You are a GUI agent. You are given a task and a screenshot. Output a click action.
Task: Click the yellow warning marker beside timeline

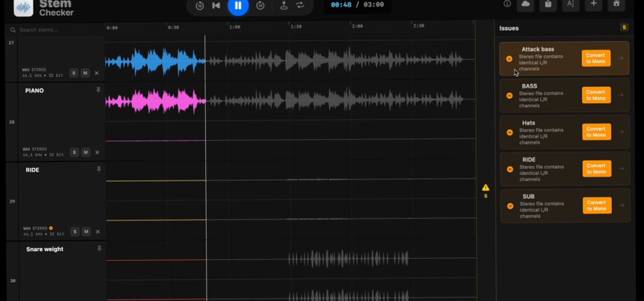(485, 188)
